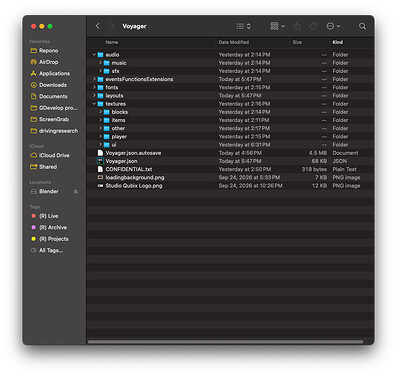This screenshot has width=396, height=375.
Task: Select the player folder name
Action: click(x=119, y=136)
